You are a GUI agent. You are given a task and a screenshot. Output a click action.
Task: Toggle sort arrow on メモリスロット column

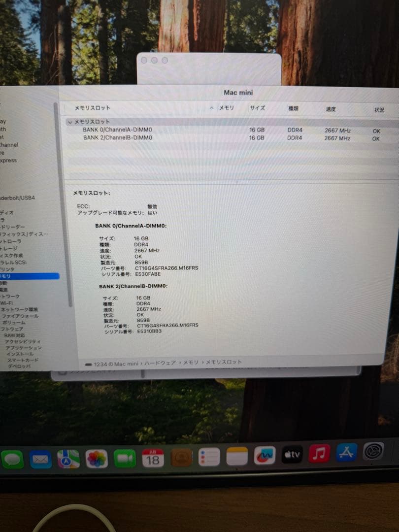[211, 108]
